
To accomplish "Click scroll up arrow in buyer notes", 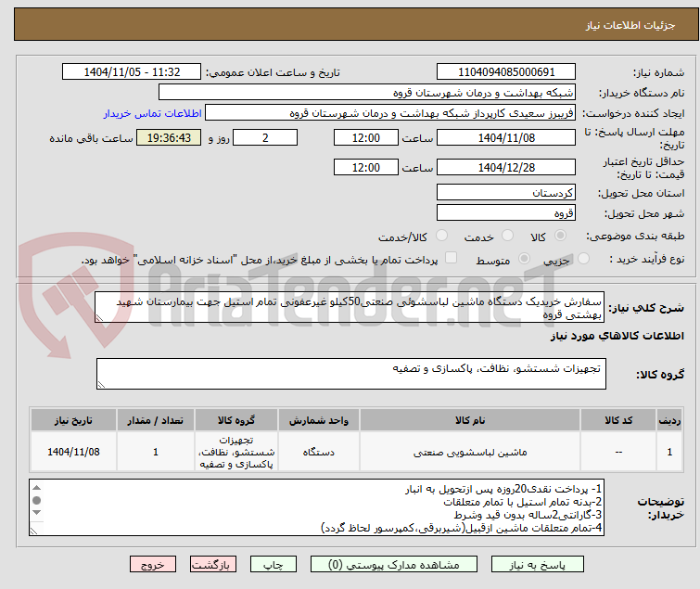I will click(x=37, y=488).
